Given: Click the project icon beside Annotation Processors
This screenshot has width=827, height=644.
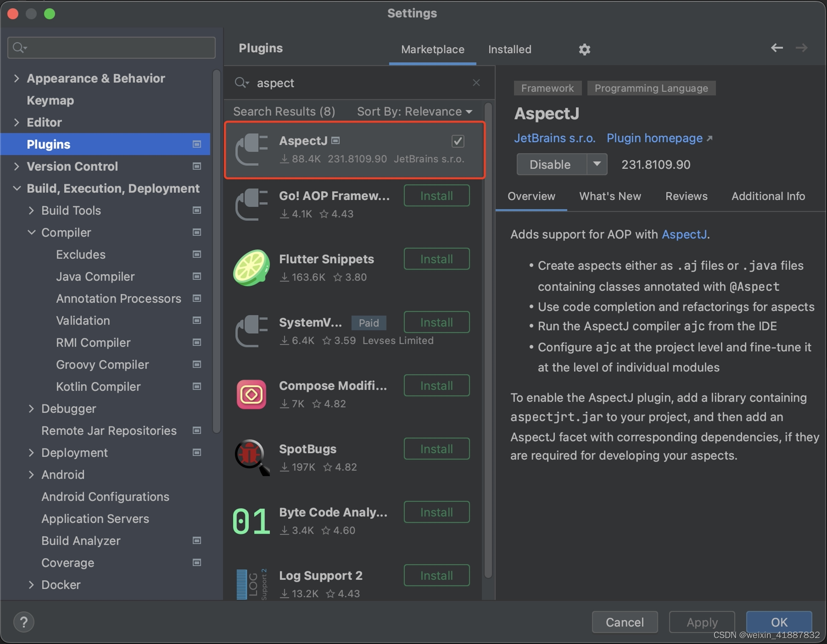Looking at the screenshot, I should coord(197,299).
